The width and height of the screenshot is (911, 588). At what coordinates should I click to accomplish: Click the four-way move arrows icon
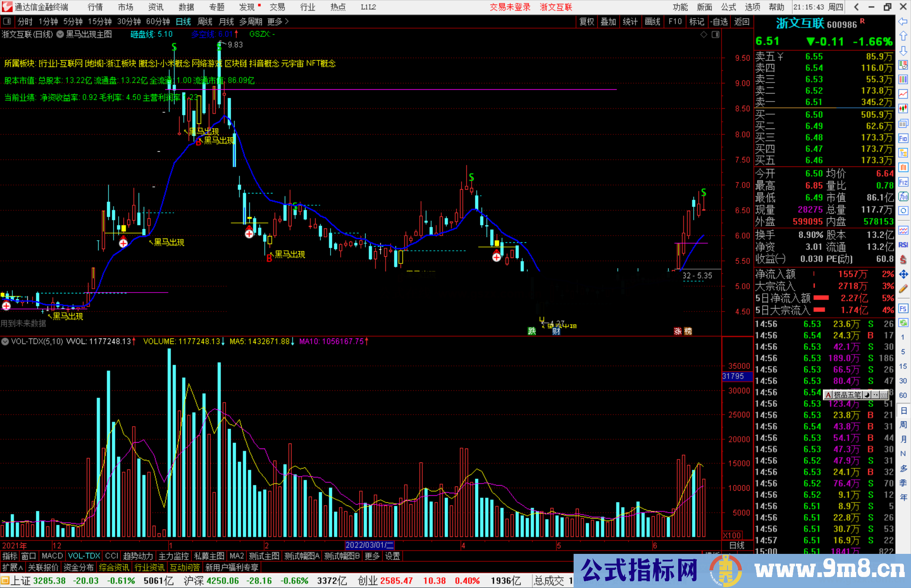click(903, 274)
